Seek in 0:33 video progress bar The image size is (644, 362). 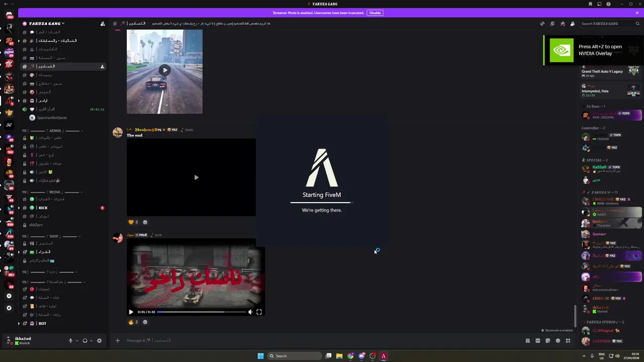pos(201,312)
